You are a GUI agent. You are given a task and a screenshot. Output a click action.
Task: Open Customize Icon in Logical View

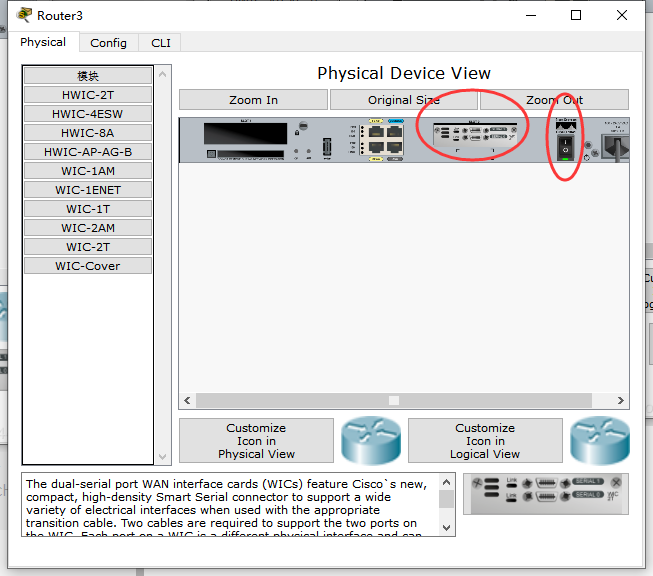pyautogui.click(x=485, y=441)
